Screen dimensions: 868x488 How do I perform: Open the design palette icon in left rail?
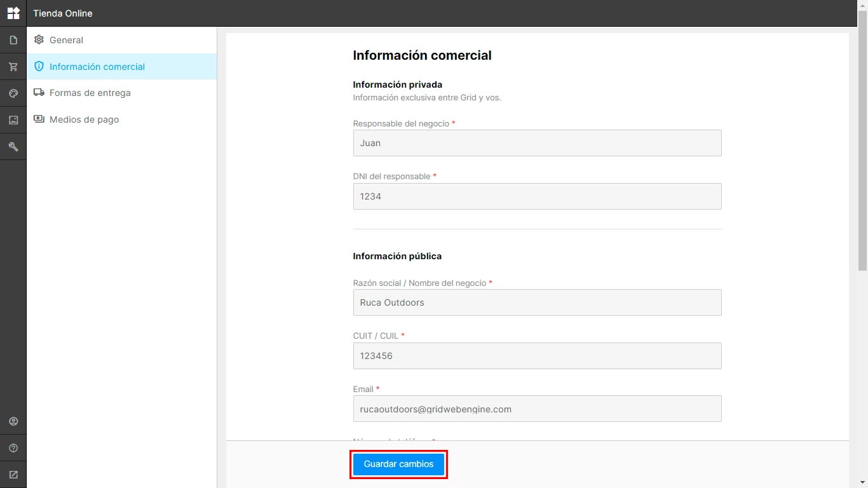[x=13, y=93]
